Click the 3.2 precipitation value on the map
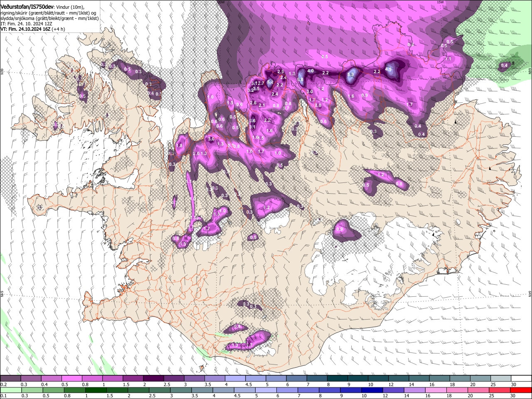 251,90
